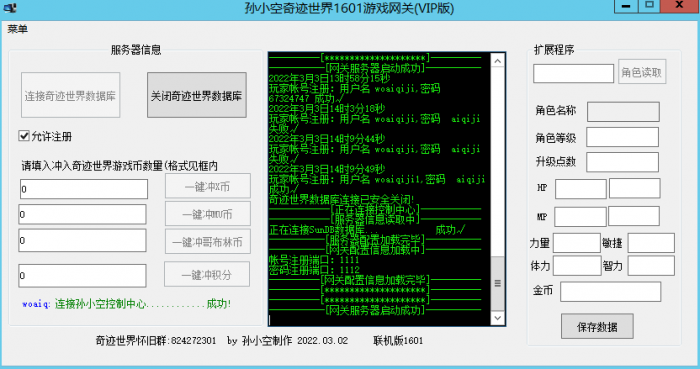Click the input field beside 角色读取

[x=574, y=73]
